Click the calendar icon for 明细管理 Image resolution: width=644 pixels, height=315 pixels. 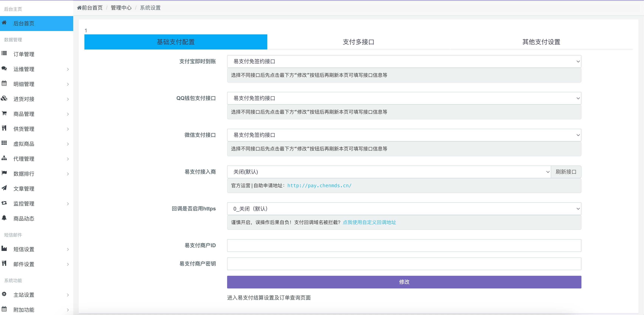pos(4,83)
